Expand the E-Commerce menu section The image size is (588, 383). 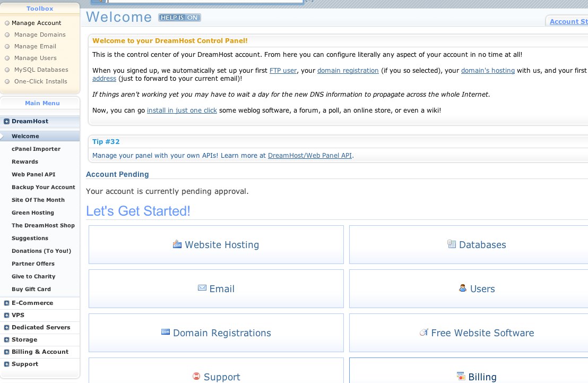pyautogui.click(x=6, y=303)
